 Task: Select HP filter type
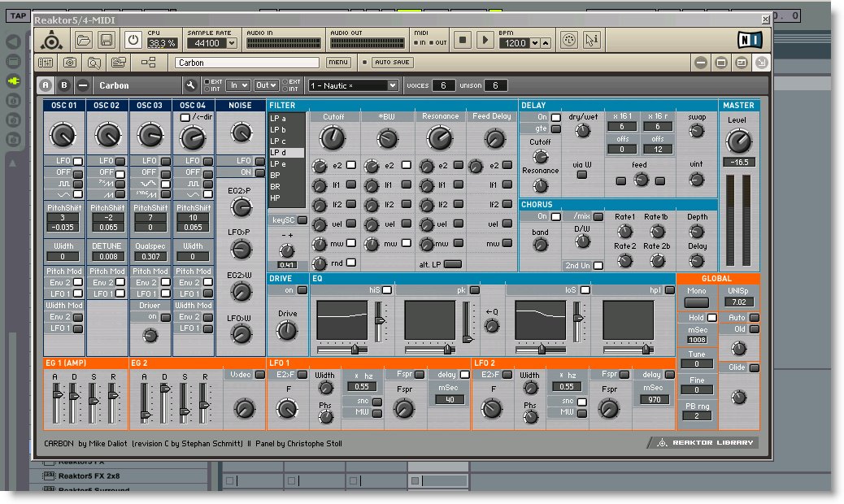[x=286, y=198]
